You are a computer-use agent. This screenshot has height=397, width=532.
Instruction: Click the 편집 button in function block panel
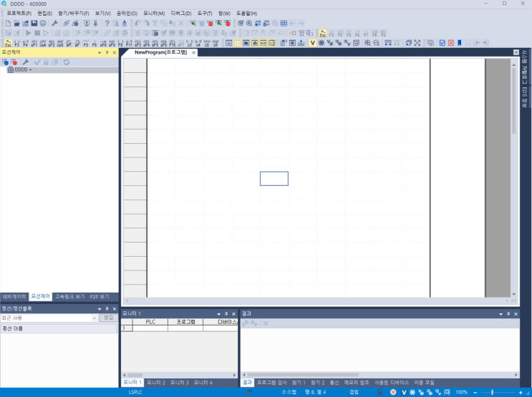click(x=109, y=318)
